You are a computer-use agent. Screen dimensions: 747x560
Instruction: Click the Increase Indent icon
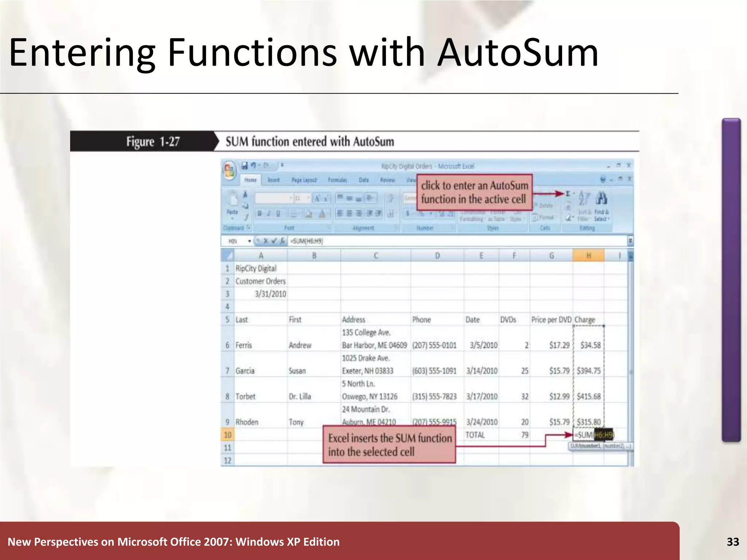tap(379, 213)
